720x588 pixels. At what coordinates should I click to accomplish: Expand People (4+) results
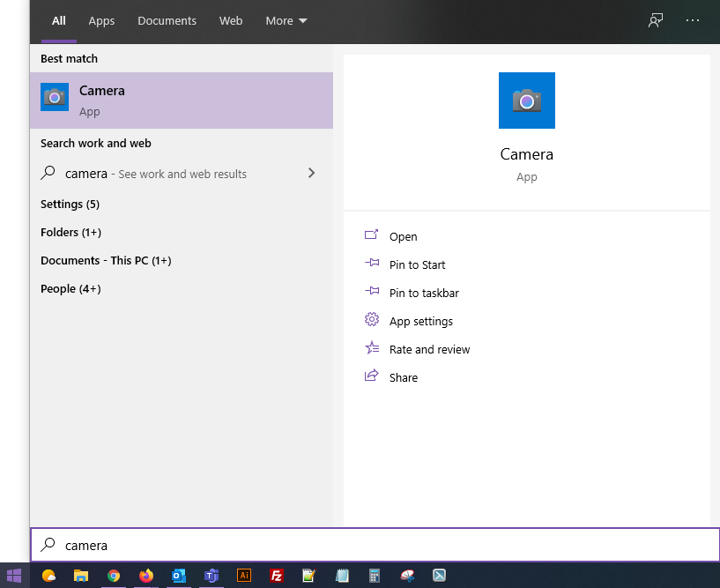coord(71,289)
